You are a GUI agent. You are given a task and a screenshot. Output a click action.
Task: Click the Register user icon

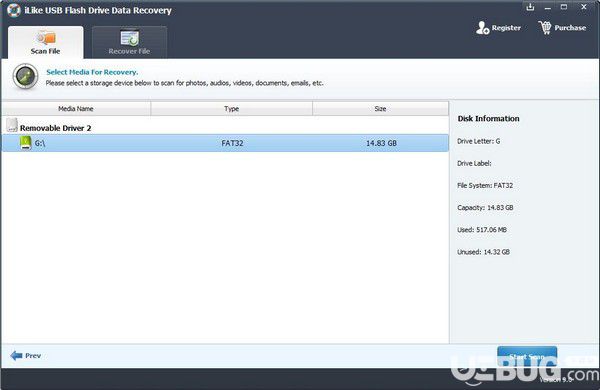482,28
